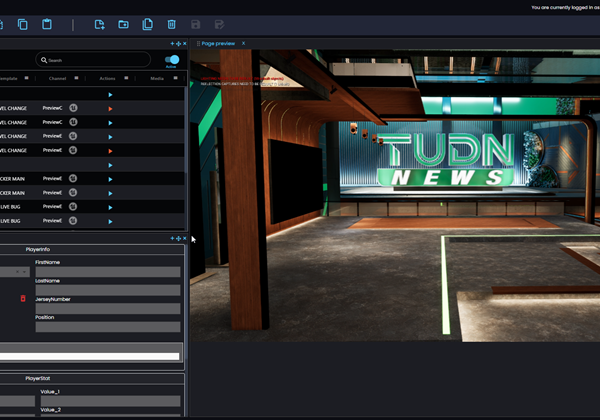Click the Value_1 input field
Image resolution: width=600 pixels, height=420 pixels.
108,401
